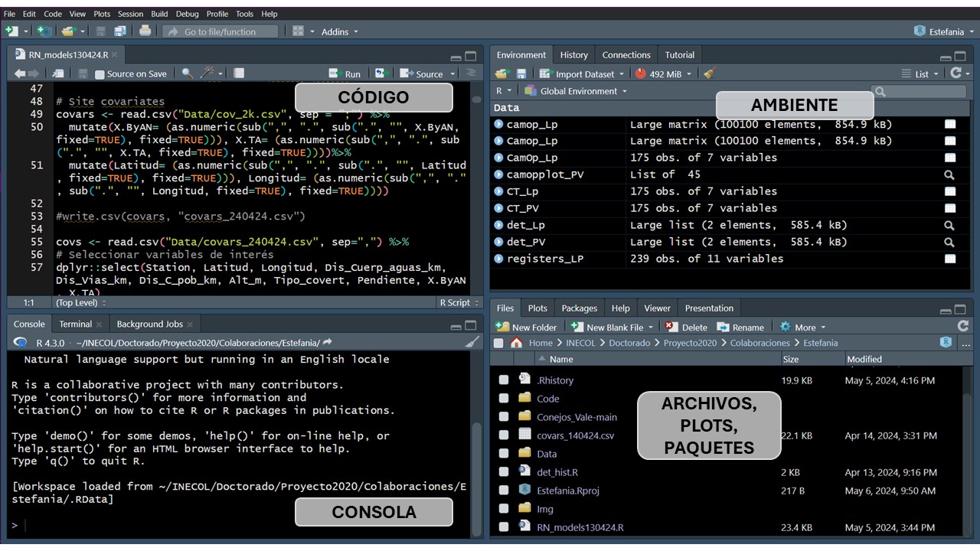Clear the workspace with the broom icon

(709, 73)
